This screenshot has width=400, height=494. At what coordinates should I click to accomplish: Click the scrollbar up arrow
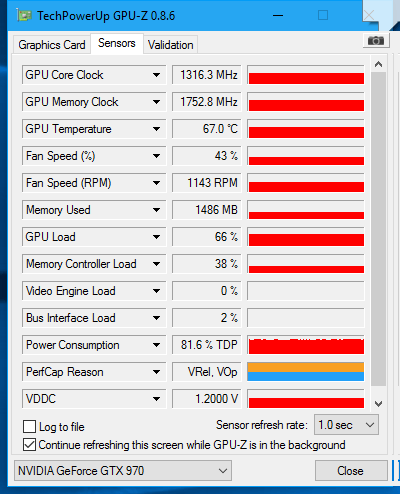pos(378,64)
